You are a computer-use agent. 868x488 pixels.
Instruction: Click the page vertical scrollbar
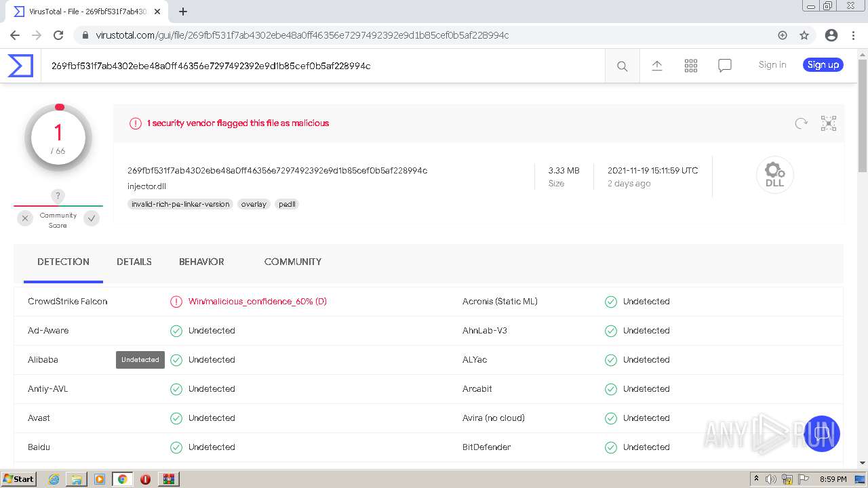pos(863,116)
